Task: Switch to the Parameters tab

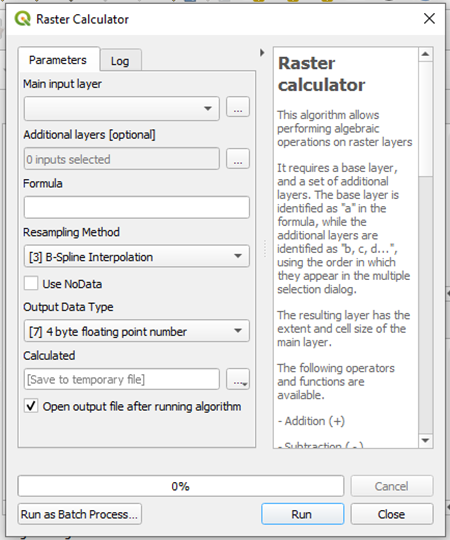Action: 58,60
